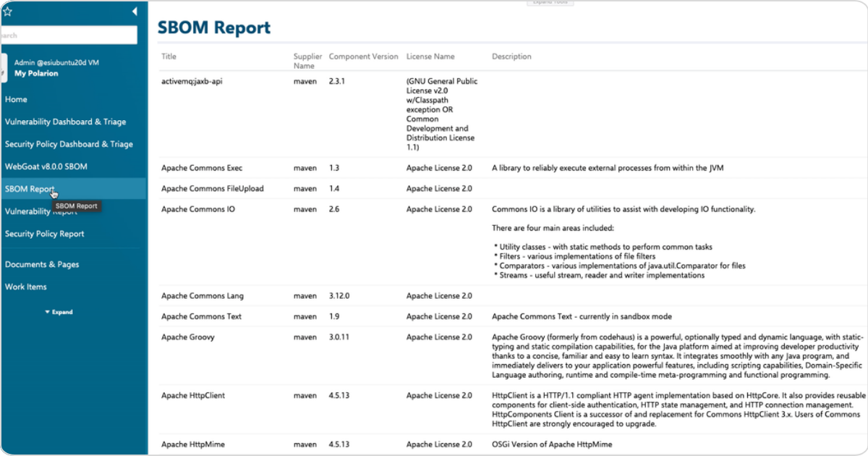The height and width of the screenshot is (456, 868).
Task: Open Vulnerability Dashboard & Triage
Action: (65, 122)
